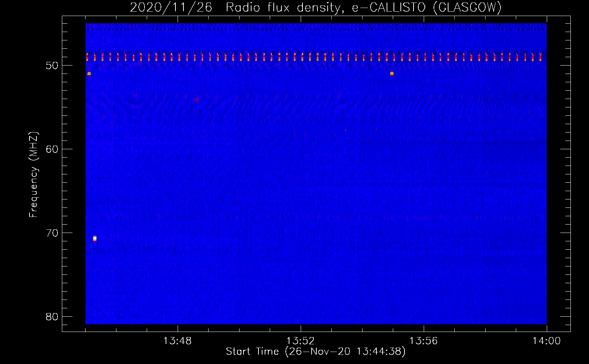589x364 pixels.
Task: Click the orange spot at left edge near 51 MHz
Action: pyautogui.click(x=89, y=74)
